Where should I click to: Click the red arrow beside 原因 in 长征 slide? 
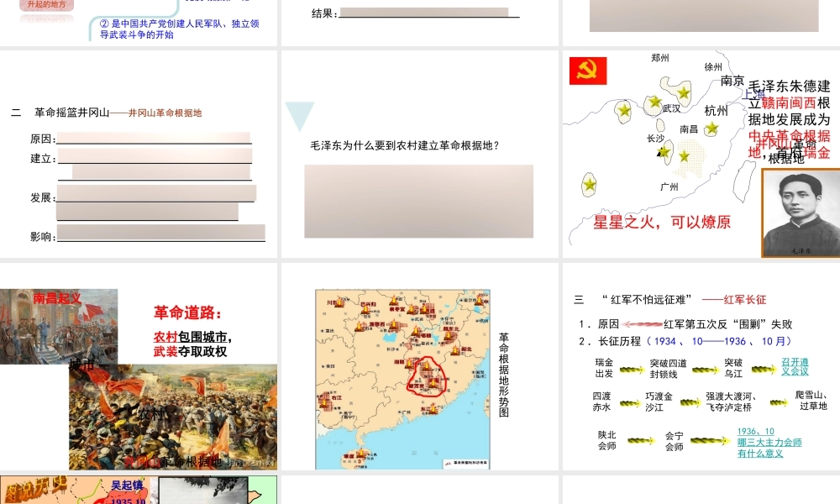pyautogui.click(x=643, y=324)
